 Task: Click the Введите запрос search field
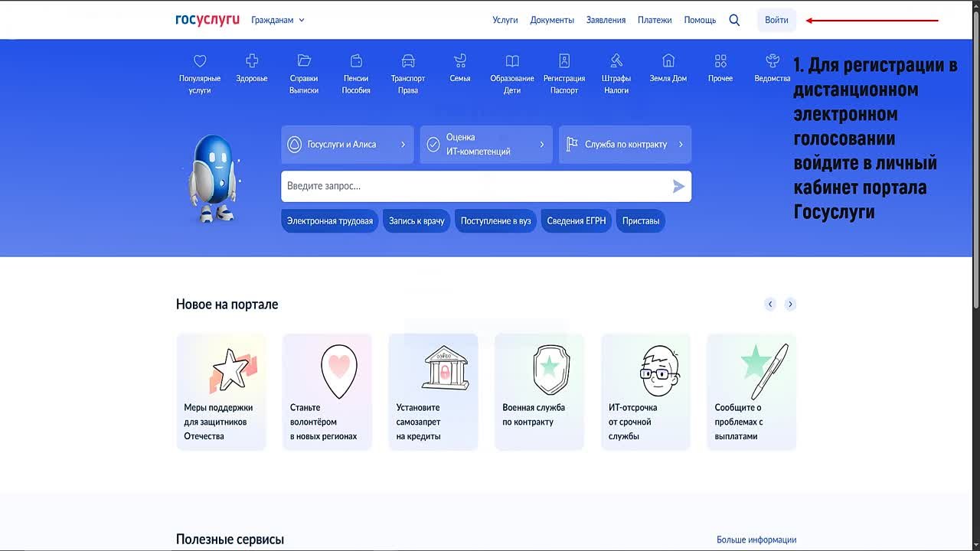click(486, 186)
